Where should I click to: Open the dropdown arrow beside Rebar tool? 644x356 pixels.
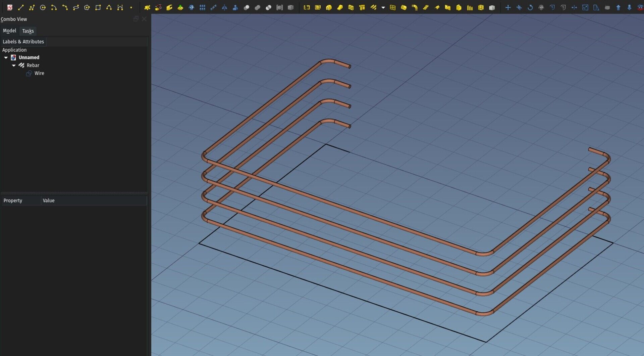tap(383, 7)
